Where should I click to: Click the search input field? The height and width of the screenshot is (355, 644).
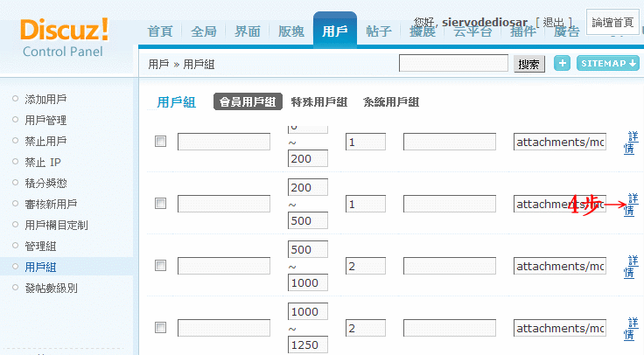click(453, 63)
